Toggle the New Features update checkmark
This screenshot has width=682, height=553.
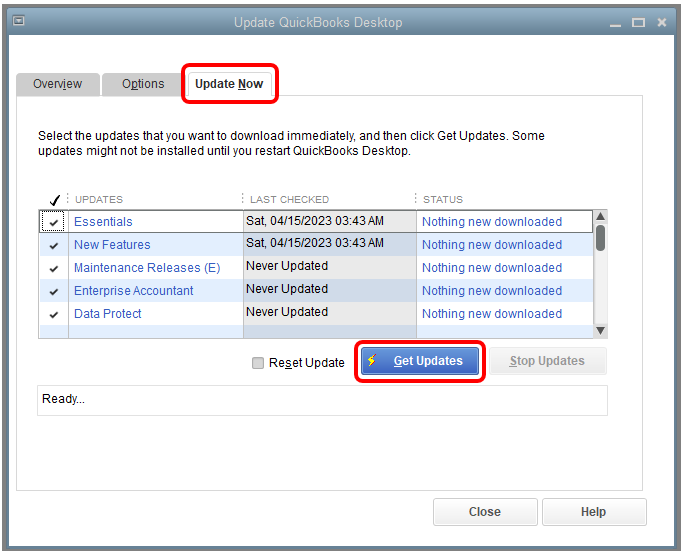pos(53,245)
